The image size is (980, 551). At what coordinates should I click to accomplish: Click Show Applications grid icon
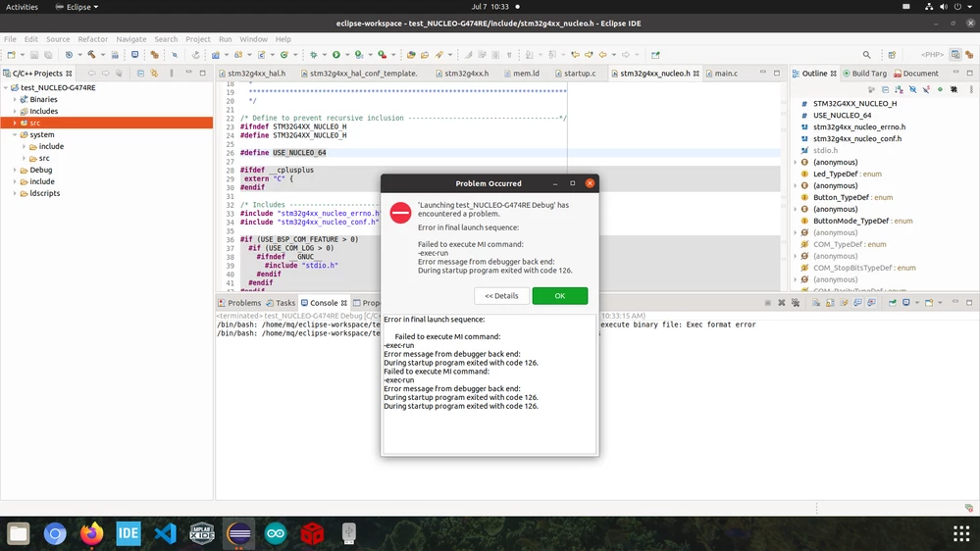961,533
